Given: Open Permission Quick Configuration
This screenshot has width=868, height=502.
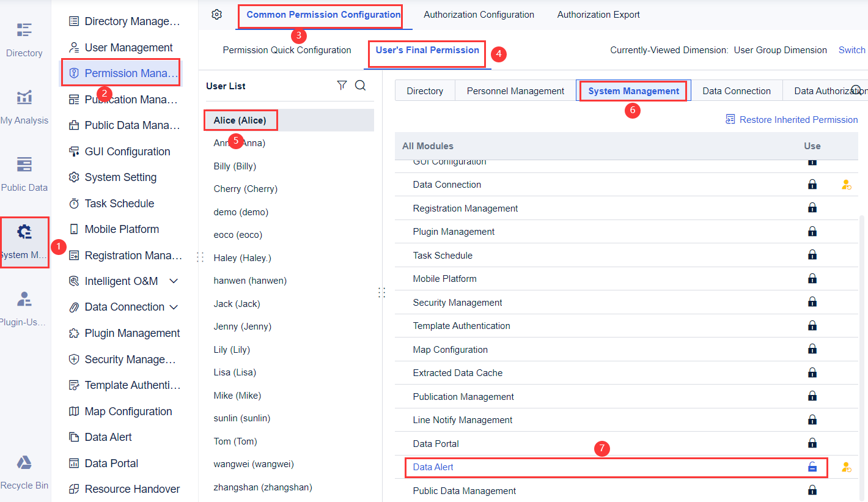Looking at the screenshot, I should (x=287, y=50).
